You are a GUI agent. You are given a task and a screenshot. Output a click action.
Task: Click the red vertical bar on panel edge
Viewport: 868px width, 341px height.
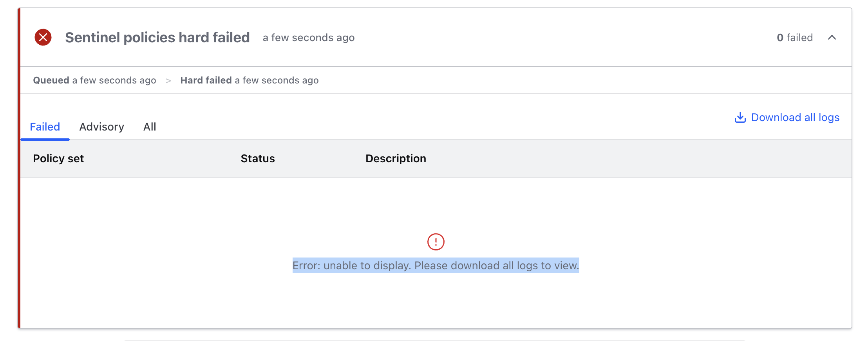[19, 169]
